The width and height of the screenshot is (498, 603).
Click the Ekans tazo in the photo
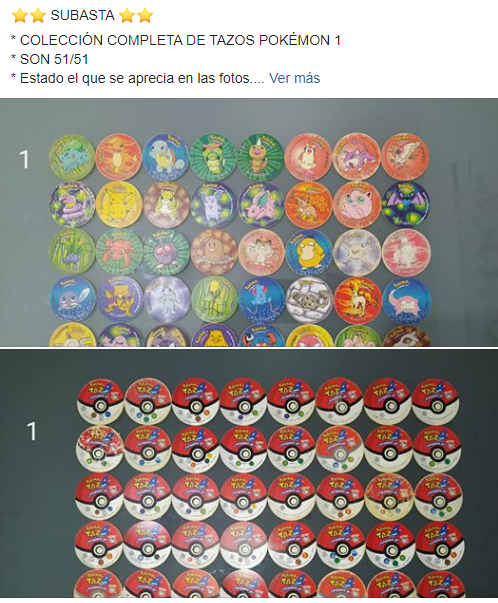(72, 204)
